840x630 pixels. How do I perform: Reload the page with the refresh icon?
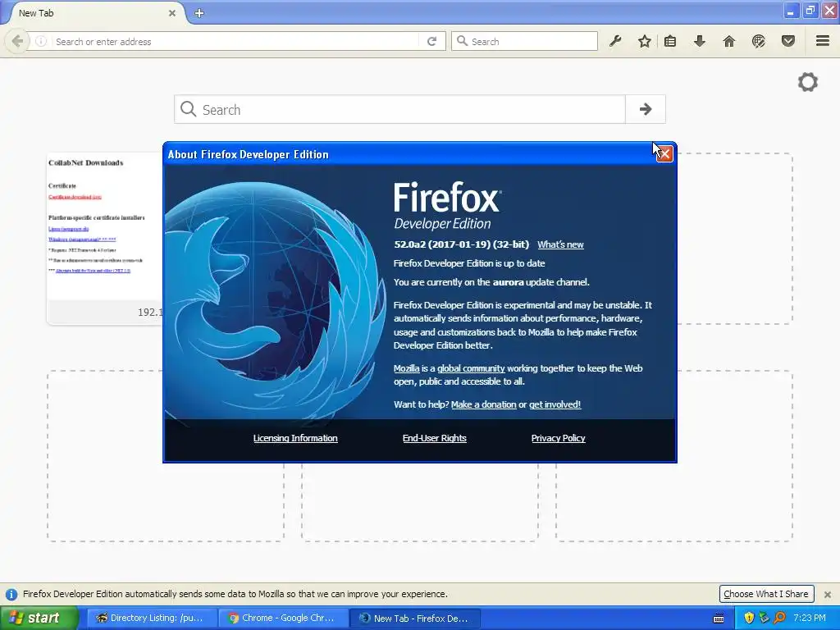click(431, 41)
